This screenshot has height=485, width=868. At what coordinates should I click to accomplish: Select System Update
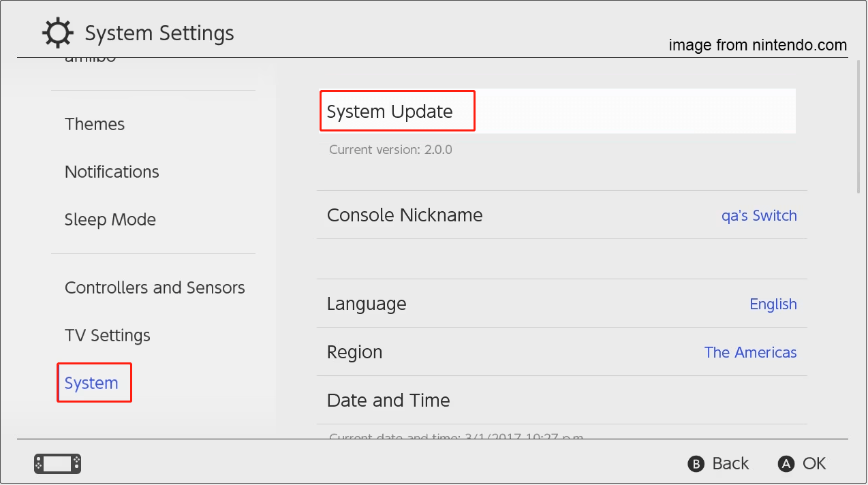click(x=397, y=110)
